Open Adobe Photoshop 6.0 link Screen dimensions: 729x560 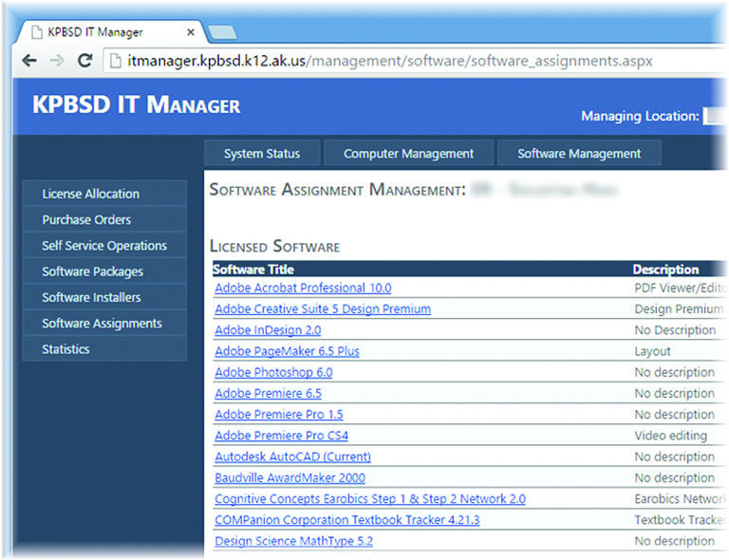coord(273,372)
